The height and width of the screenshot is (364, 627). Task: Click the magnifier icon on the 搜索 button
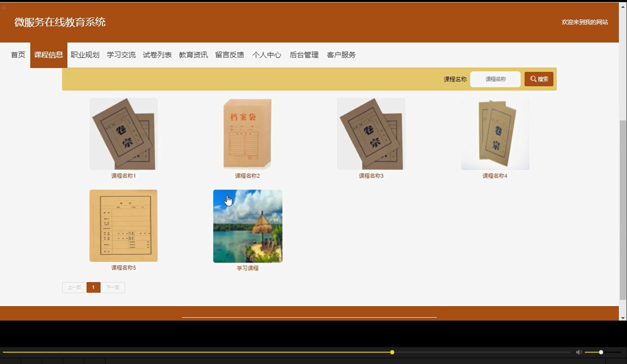(x=534, y=79)
